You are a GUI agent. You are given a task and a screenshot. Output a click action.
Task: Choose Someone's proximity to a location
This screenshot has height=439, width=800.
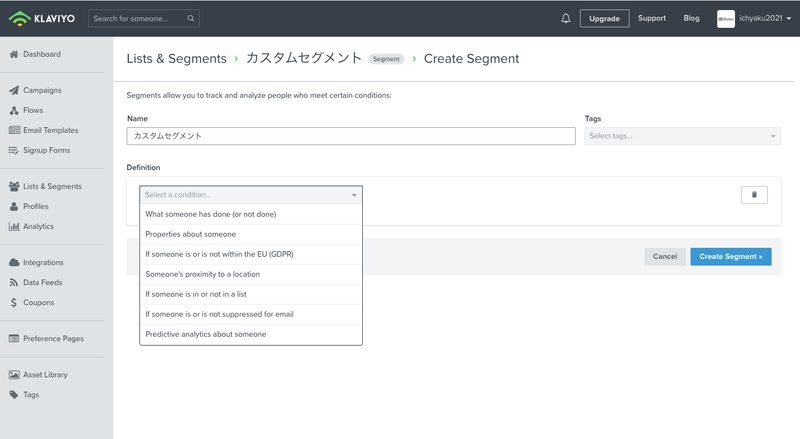(x=251, y=274)
